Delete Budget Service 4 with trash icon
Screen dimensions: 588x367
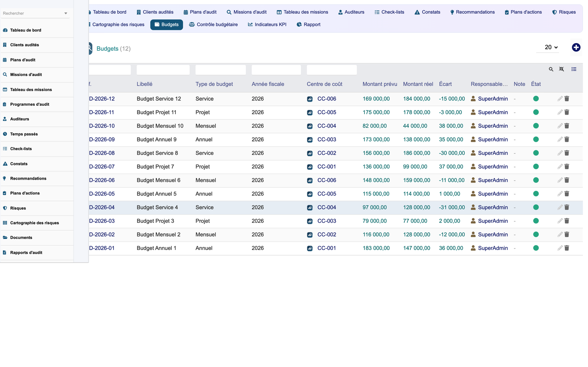point(567,207)
